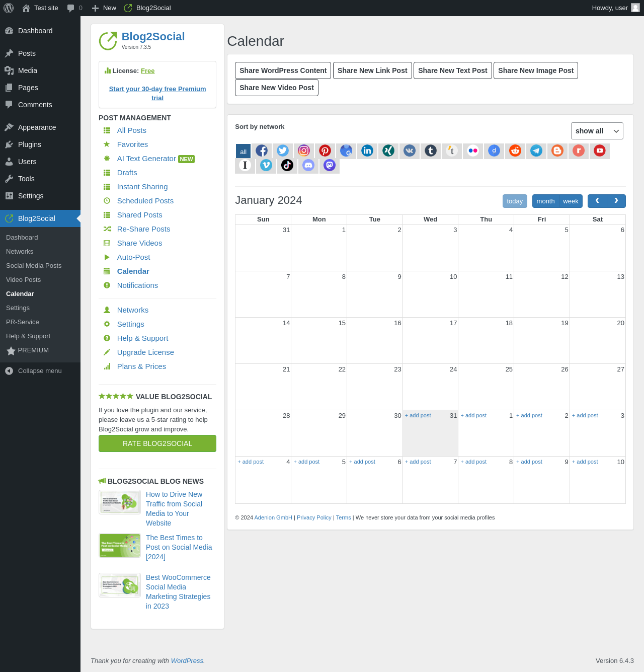Filter calendar by LinkedIn network
The height and width of the screenshot is (672, 644).
[x=367, y=151]
